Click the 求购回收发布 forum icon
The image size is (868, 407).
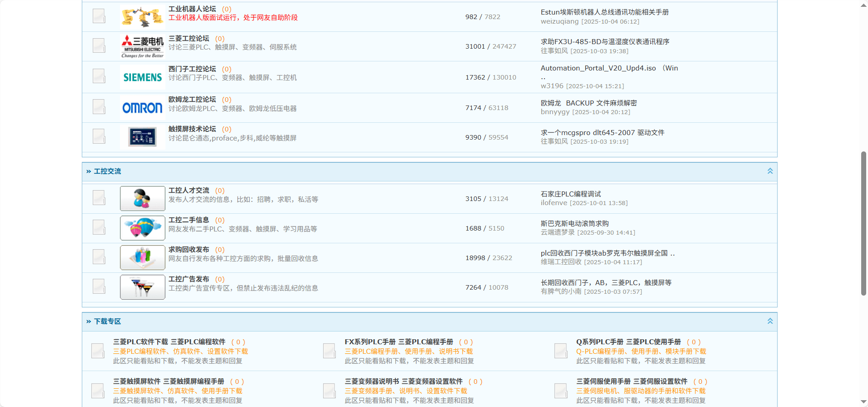click(142, 257)
